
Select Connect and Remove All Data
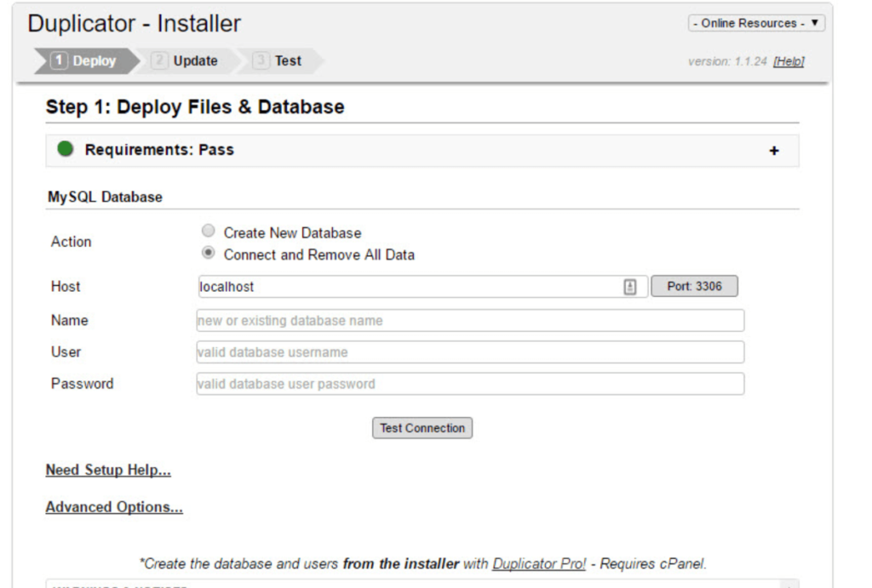click(x=209, y=254)
